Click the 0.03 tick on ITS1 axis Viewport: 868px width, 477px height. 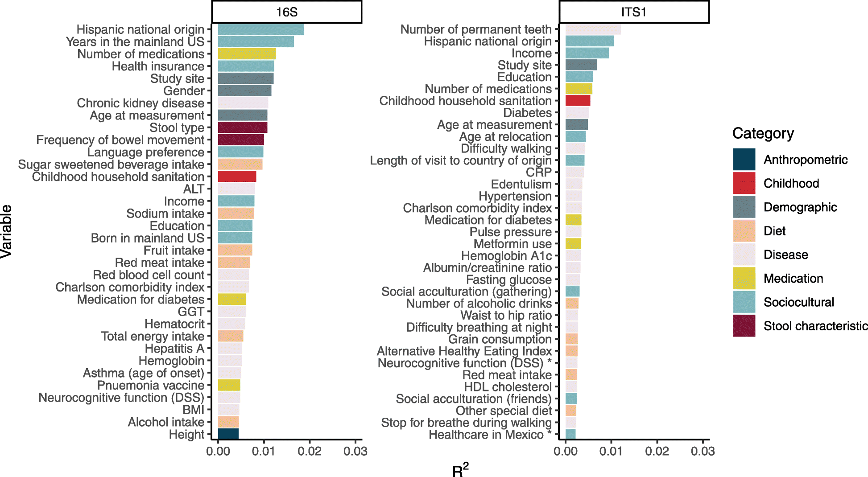coord(703,451)
